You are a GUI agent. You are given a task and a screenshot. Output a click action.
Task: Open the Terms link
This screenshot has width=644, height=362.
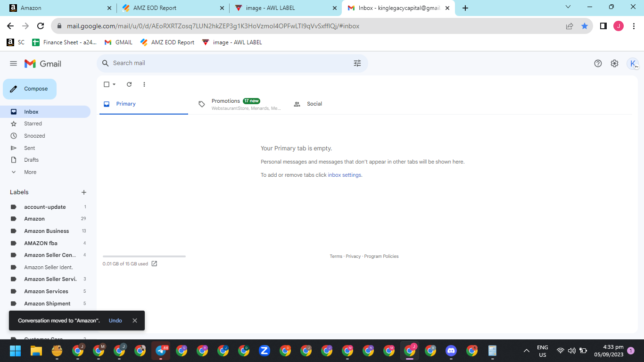click(336, 256)
